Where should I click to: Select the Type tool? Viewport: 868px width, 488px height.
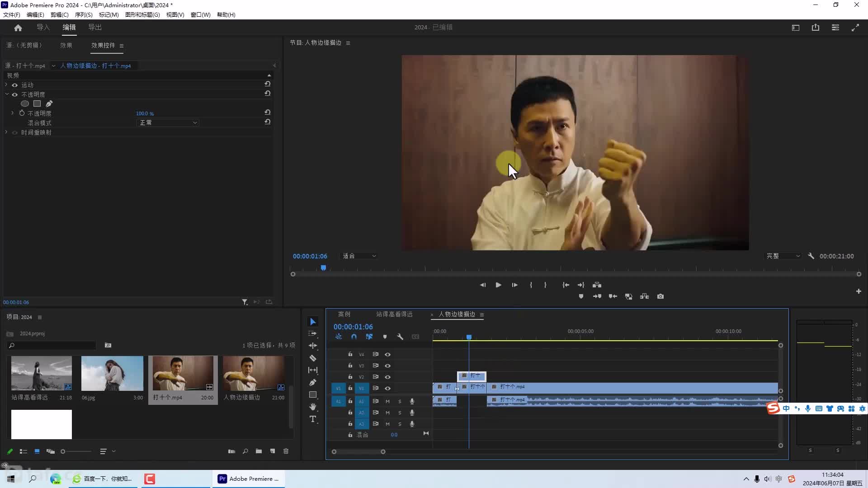[x=313, y=419]
